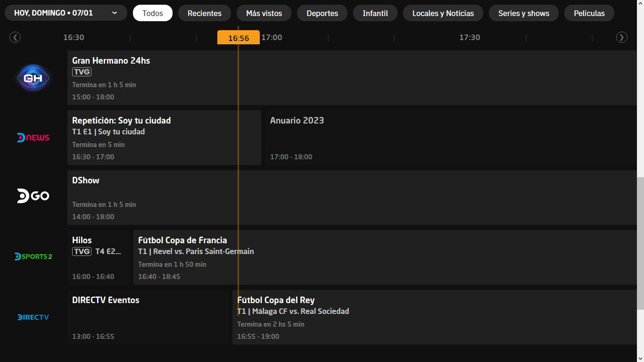
Task: Show the Infantil category
Action: [x=375, y=13]
